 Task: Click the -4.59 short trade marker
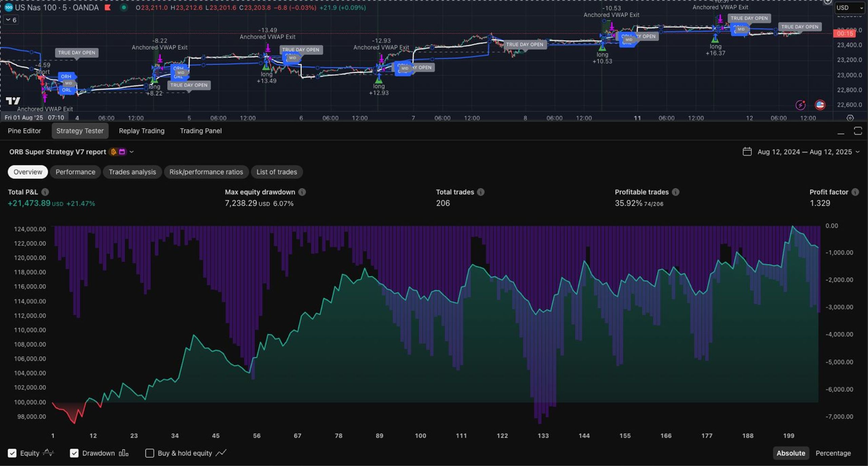click(x=43, y=68)
